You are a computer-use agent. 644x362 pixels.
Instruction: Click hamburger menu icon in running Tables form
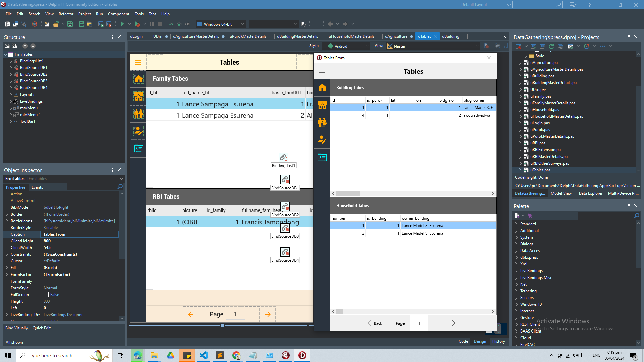[x=322, y=71]
